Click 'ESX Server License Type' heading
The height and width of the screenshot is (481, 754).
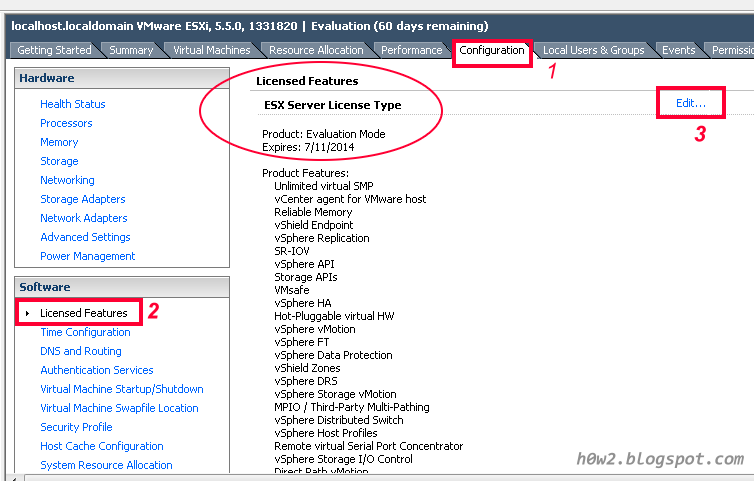(x=333, y=105)
